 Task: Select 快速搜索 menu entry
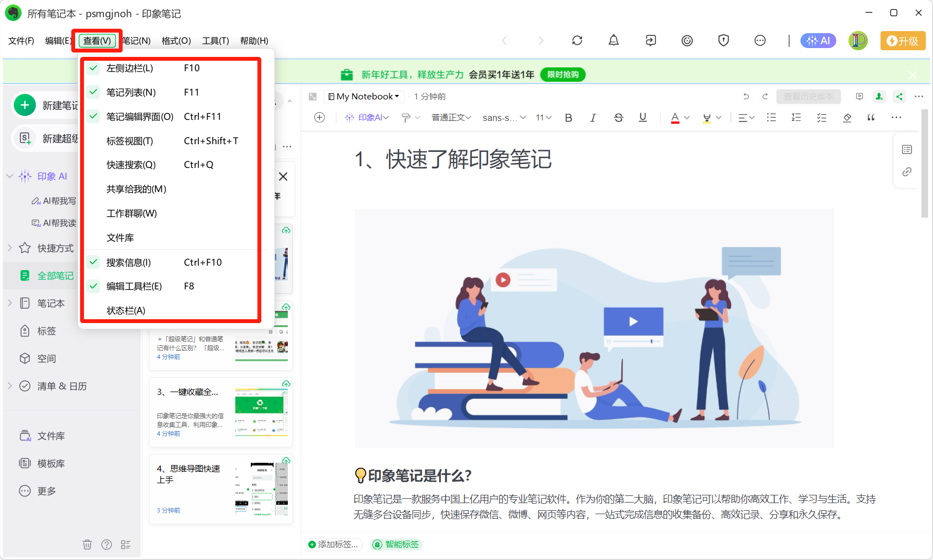(171, 165)
